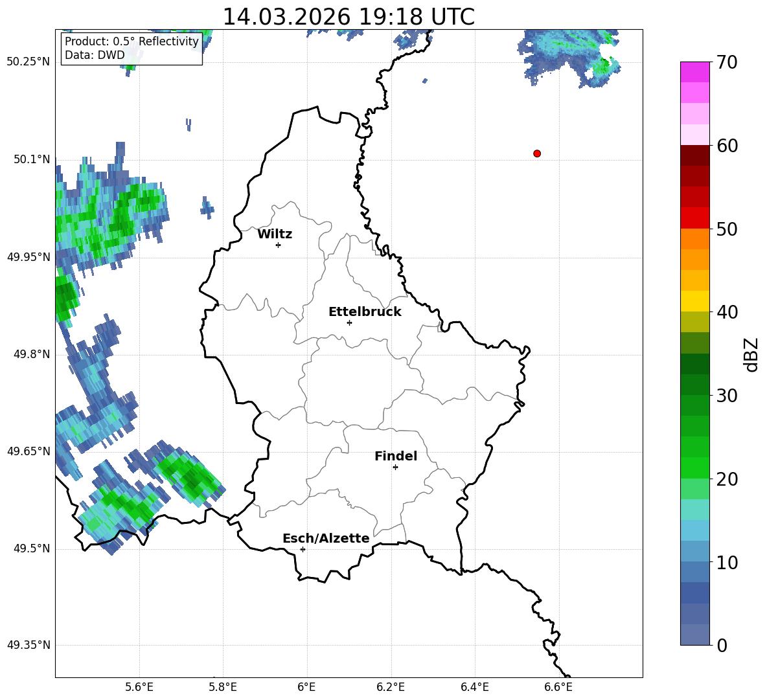Click the title '14.03.2026 19:18 UTC'
The width and height of the screenshot is (767, 700).
click(349, 17)
